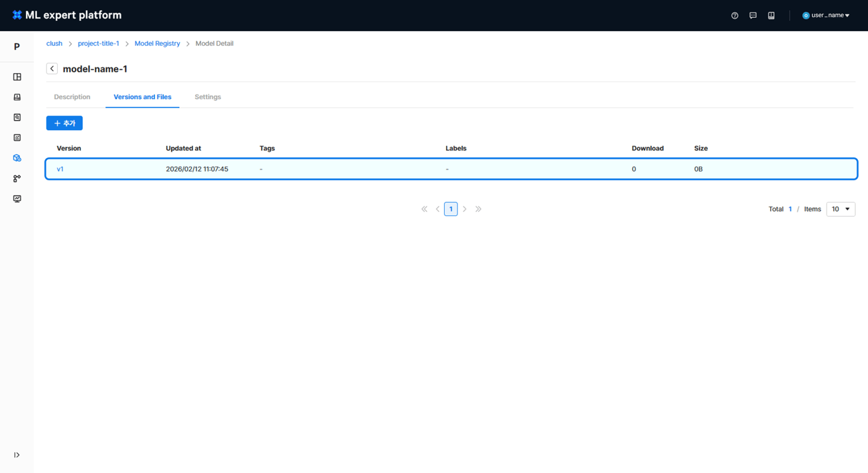Click the Size column header
The width and height of the screenshot is (868, 473).
click(701, 149)
